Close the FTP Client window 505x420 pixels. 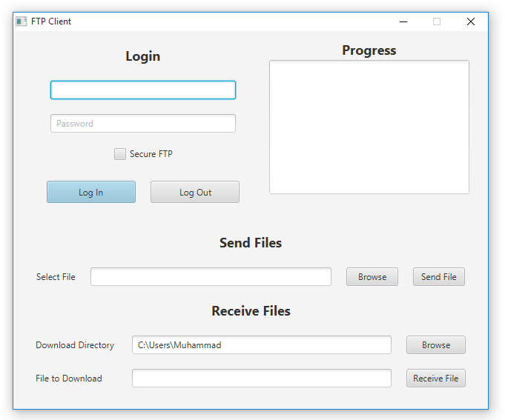click(470, 21)
